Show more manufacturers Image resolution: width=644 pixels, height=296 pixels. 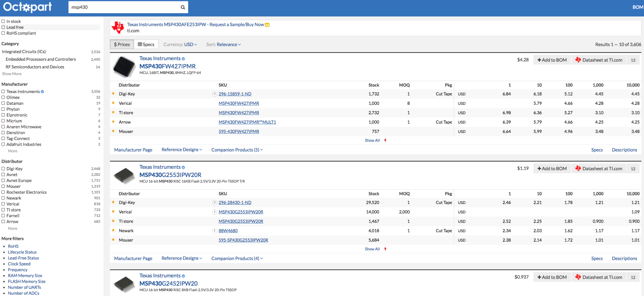click(13, 151)
